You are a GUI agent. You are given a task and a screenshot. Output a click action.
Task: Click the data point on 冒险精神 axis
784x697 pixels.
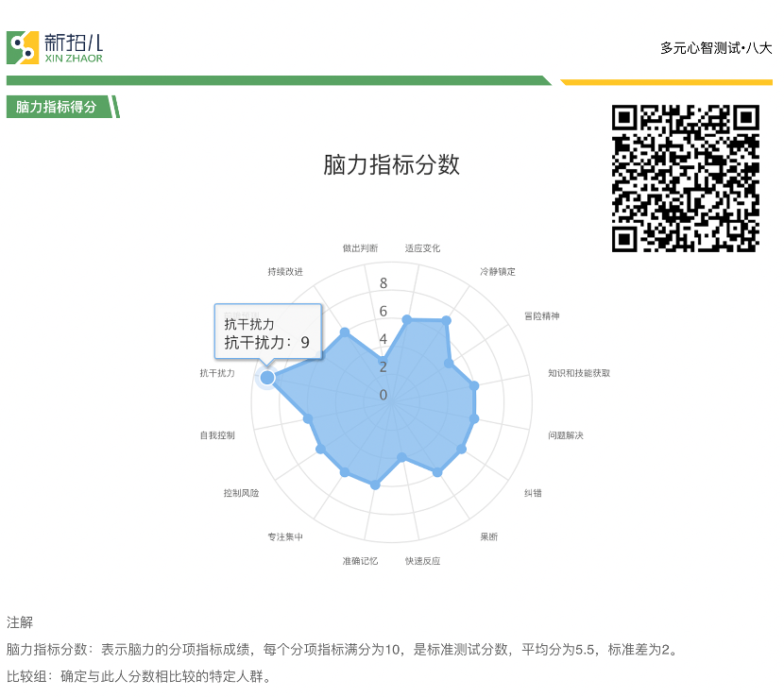pyautogui.click(x=449, y=364)
